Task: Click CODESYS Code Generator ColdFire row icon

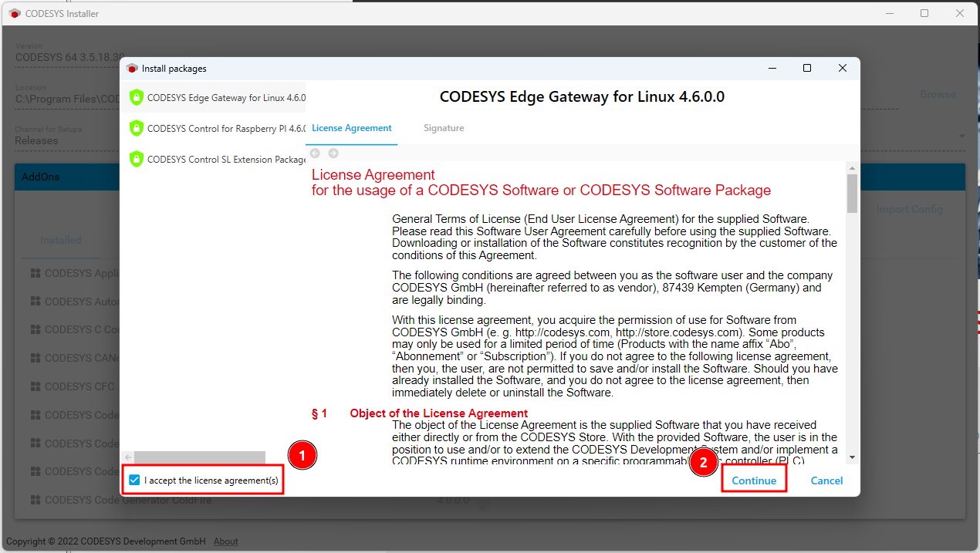Action: coord(35,500)
